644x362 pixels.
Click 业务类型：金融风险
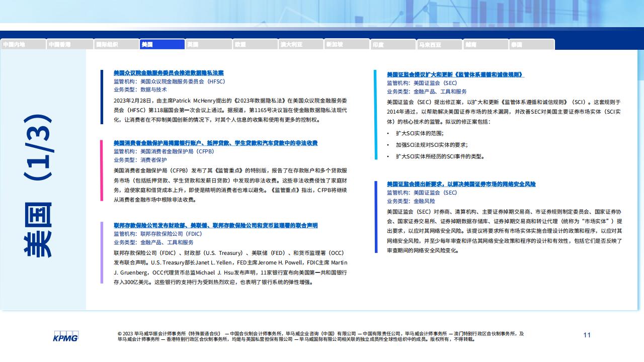(410, 201)
